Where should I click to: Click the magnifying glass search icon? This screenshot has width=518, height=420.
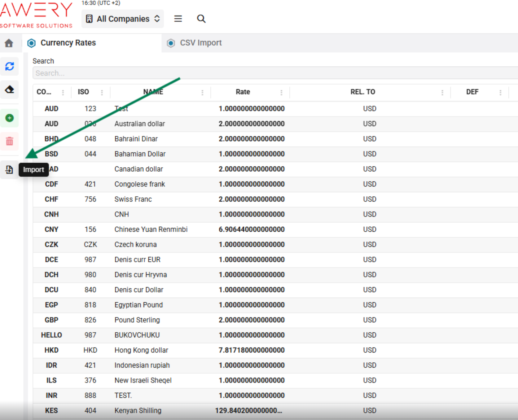click(x=201, y=19)
